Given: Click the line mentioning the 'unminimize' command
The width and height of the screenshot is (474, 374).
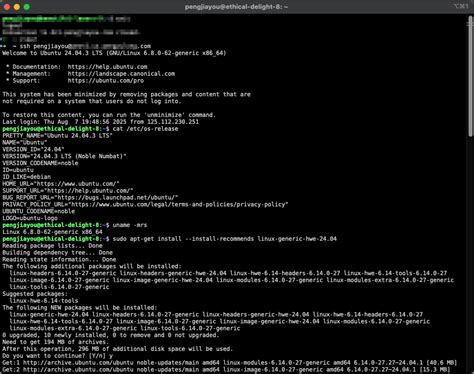Looking at the screenshot, I should [109, 115].
